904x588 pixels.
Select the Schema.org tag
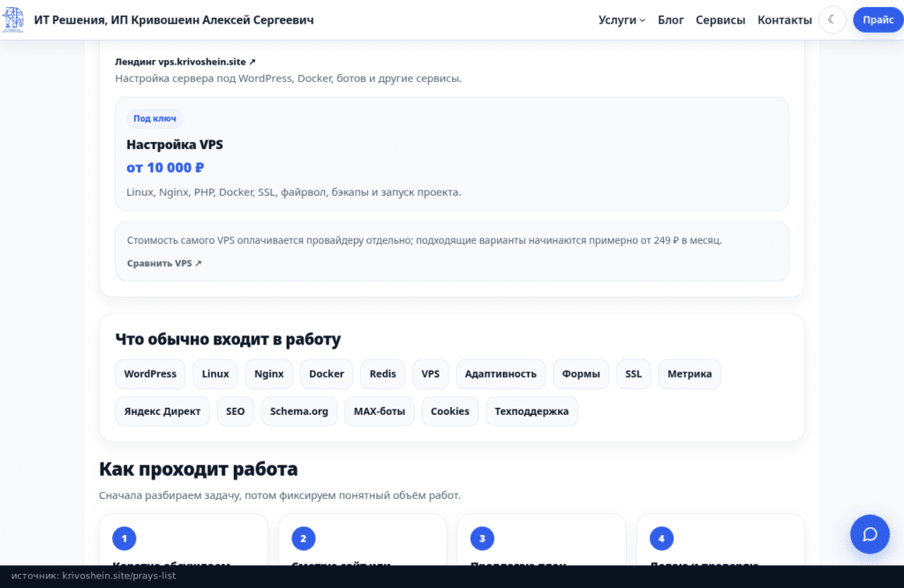click(x=298, y=411)
